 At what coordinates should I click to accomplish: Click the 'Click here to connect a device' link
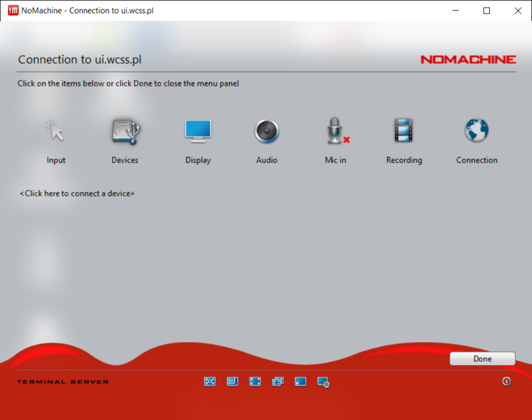pos(77,194)
